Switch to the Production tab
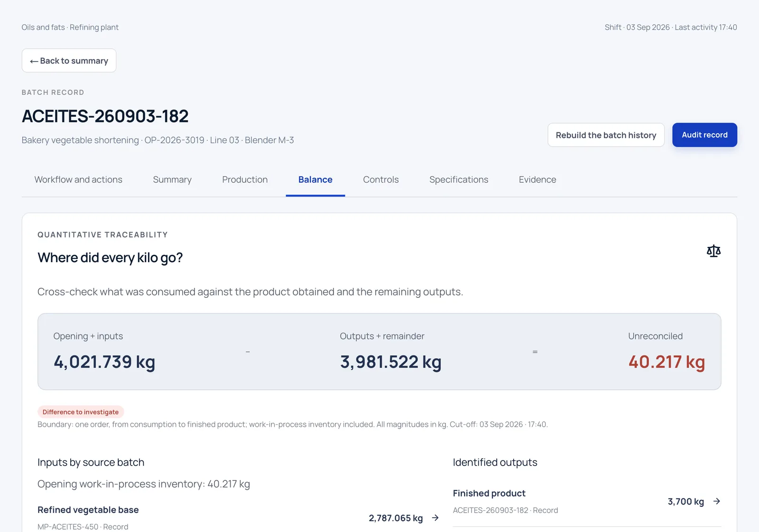The width and height of the screenshot is (759, 532). pos(245,180)
